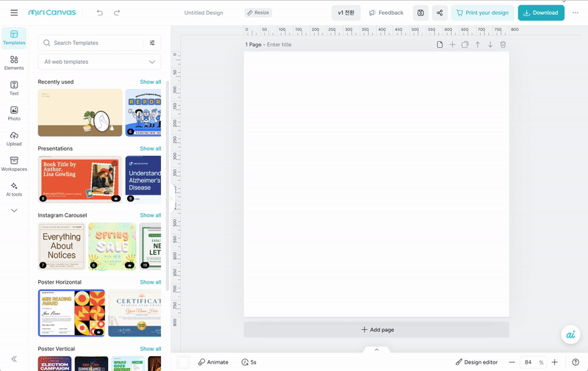Viewport: 588px width, 371px height.
Task: Click the save icon button
Action: pos(420,12)
